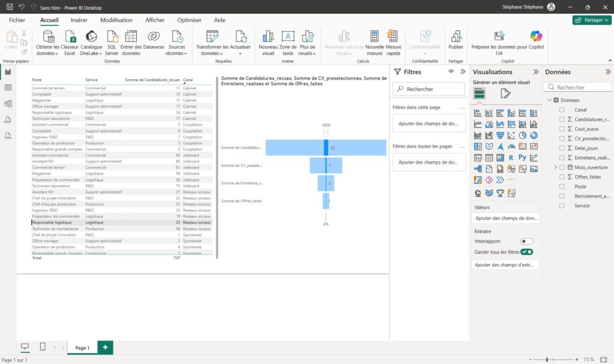This screenshot has height=364, width=614.
Task: Select the area chart visual
Action: [489, 124]
